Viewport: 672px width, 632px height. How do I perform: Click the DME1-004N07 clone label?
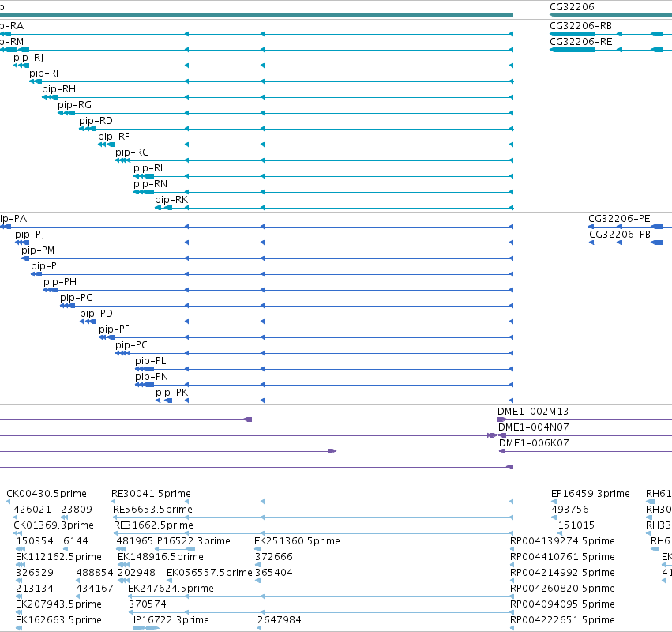[x=534, y=427]
